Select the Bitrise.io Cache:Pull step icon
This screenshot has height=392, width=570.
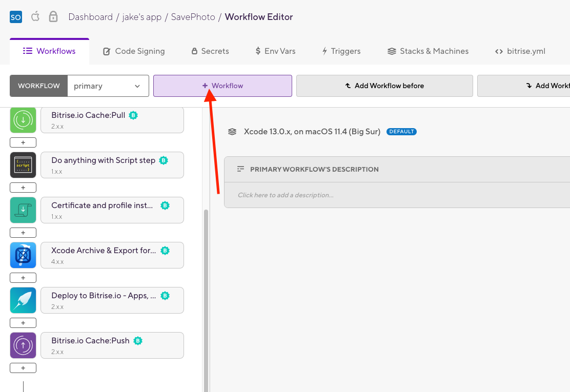point(23,120)
